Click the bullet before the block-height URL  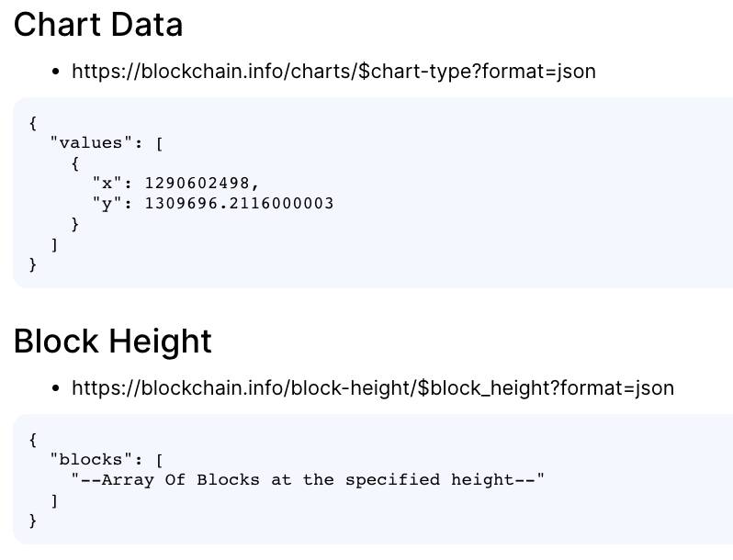(x=56, y=388)
